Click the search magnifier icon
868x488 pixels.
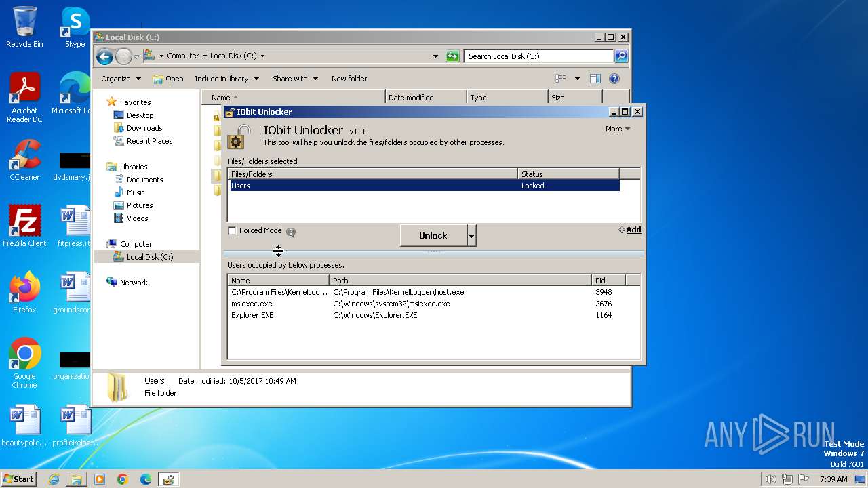621,56
